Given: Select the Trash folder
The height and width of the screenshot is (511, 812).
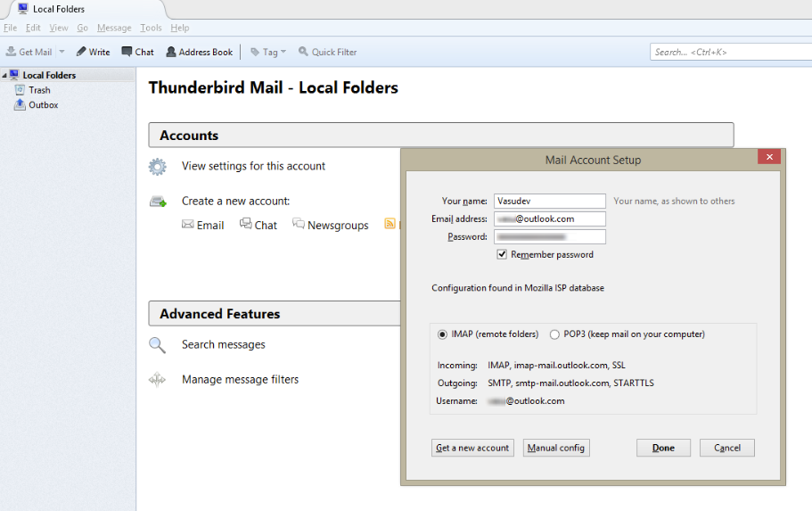Looking at the screenshot, I should pos(39,90).
